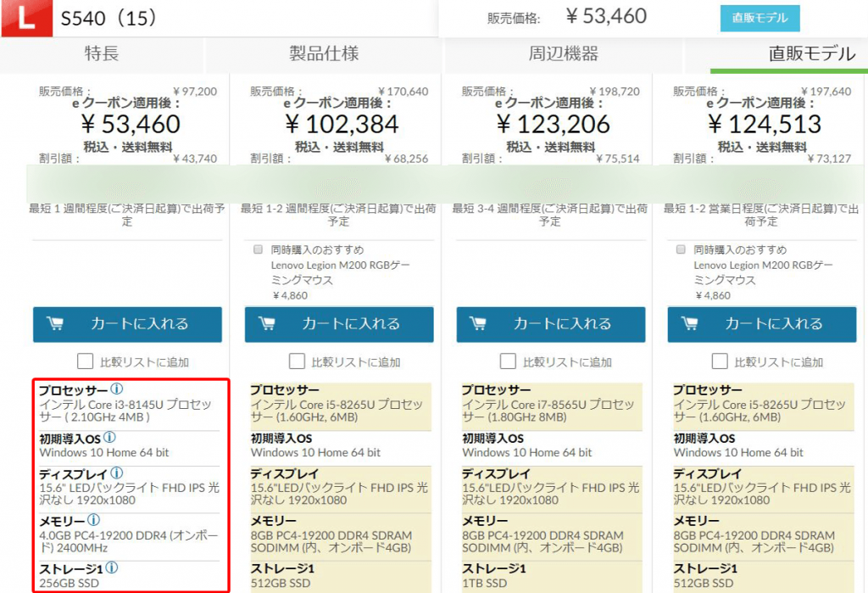
Task: Click 最短 3-4 週間程度 shipping note
Action: coord(549,215)
